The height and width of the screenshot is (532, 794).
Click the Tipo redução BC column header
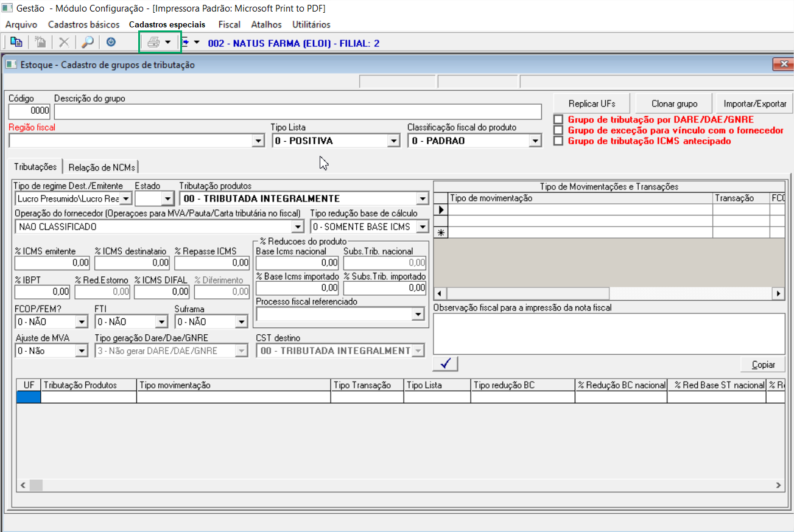[524, 385]
